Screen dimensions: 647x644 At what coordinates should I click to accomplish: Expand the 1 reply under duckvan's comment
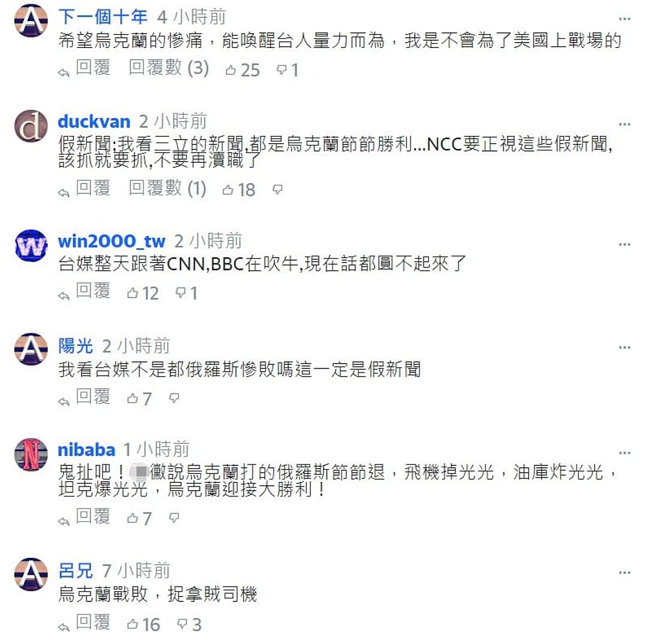[x=168, y=188]
